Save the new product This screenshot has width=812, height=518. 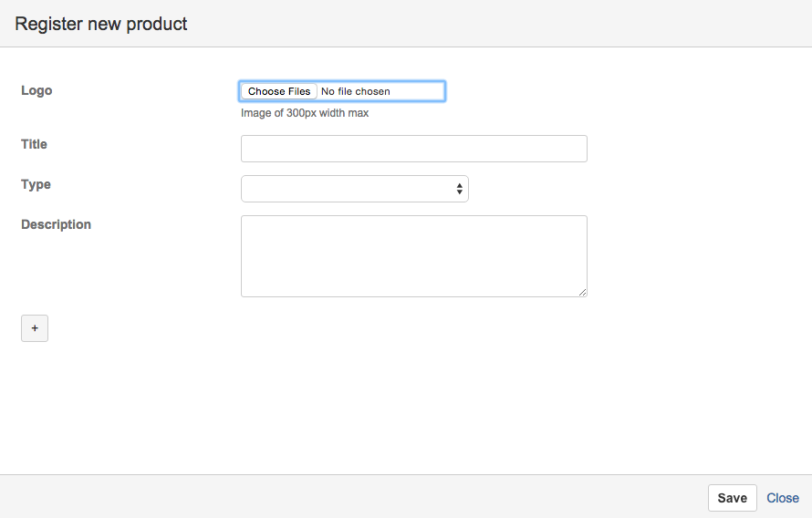733,498
